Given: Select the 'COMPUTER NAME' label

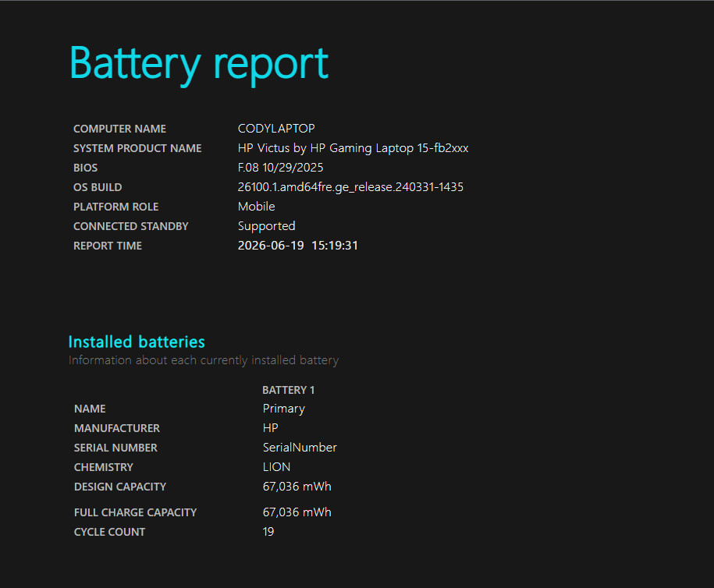Looking at the screenshot, I should [x=119, y=129].
